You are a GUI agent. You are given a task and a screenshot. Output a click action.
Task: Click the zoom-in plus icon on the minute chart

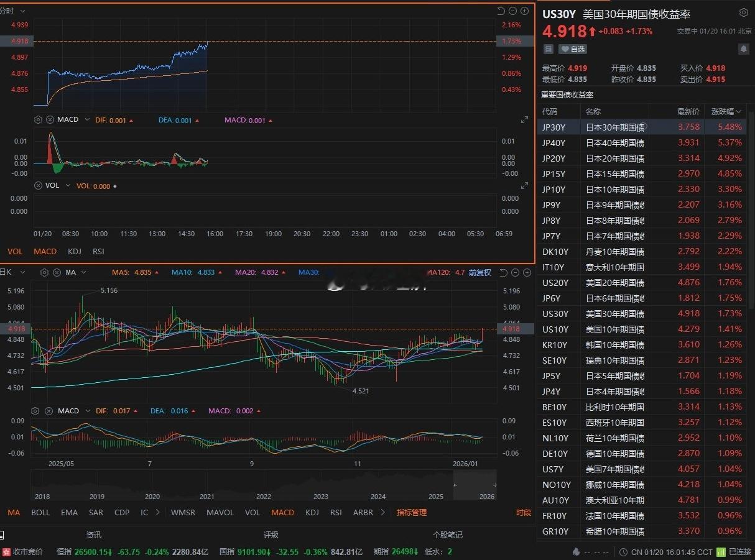point(524,11)
